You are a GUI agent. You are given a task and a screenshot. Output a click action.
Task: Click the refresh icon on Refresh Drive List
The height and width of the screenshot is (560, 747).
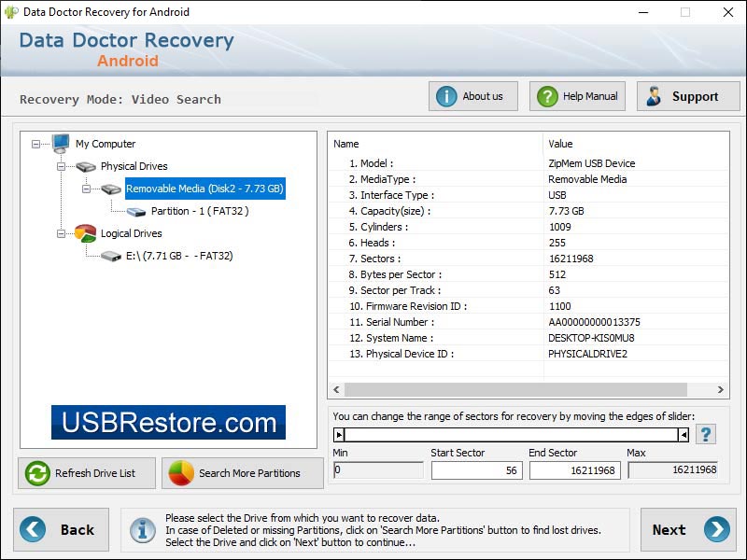(35, 473)
